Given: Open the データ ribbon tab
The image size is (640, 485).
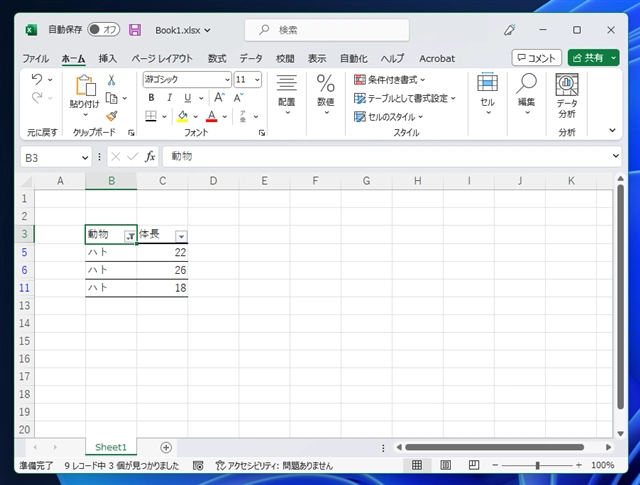Looking at the screenshot, I should [x=251, y=58].
